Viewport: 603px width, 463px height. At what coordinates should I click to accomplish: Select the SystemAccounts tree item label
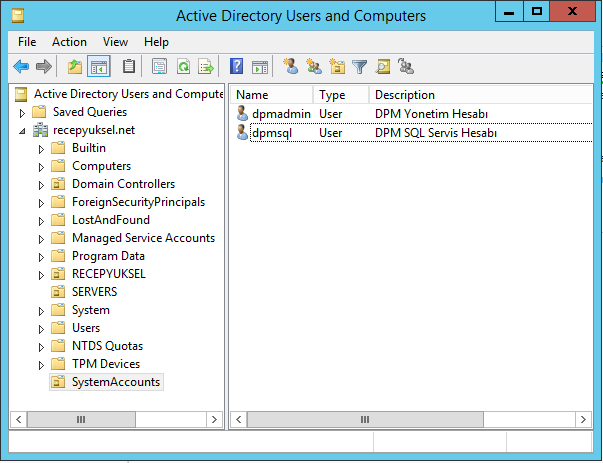(x=116, y=382)
